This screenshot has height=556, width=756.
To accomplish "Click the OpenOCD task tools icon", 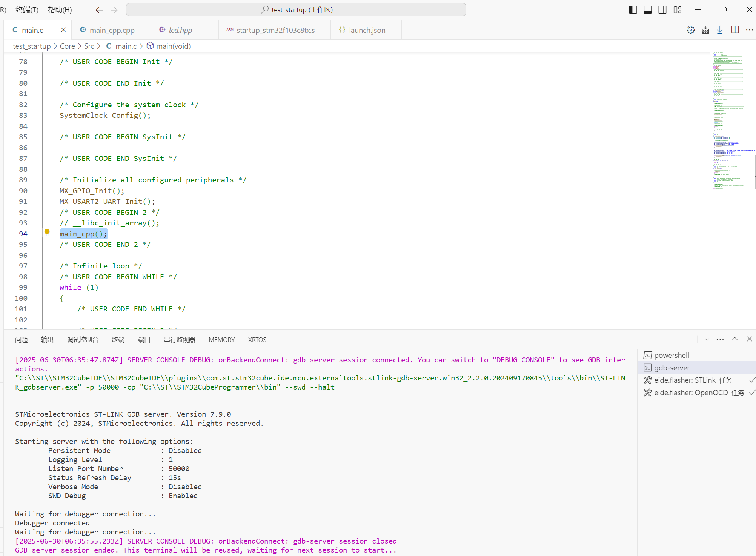I will 647,393.
